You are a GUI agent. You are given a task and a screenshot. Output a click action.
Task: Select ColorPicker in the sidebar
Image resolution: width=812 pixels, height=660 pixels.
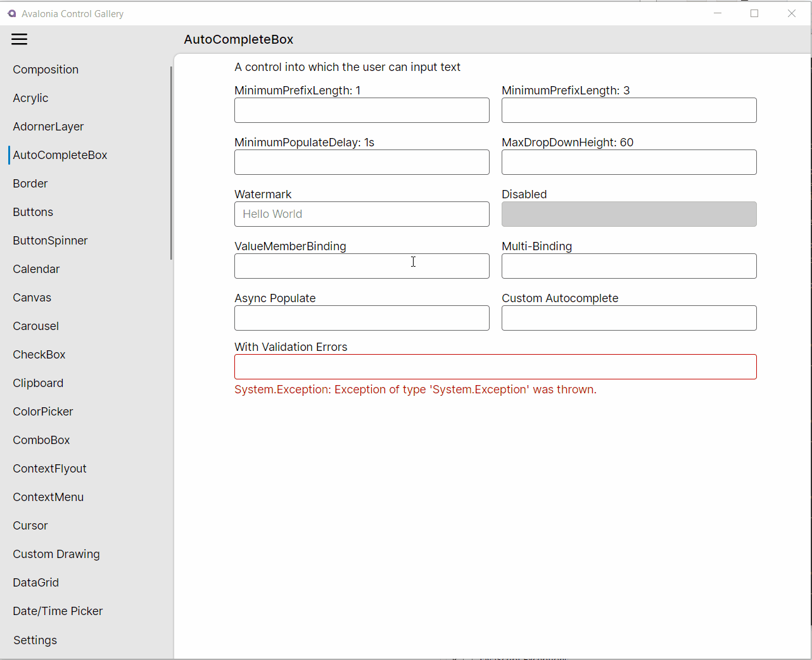(x=43, y=412)
